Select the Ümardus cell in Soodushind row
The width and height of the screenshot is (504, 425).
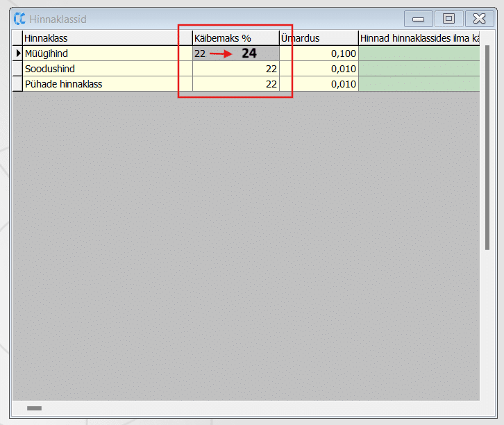(319, 69)
